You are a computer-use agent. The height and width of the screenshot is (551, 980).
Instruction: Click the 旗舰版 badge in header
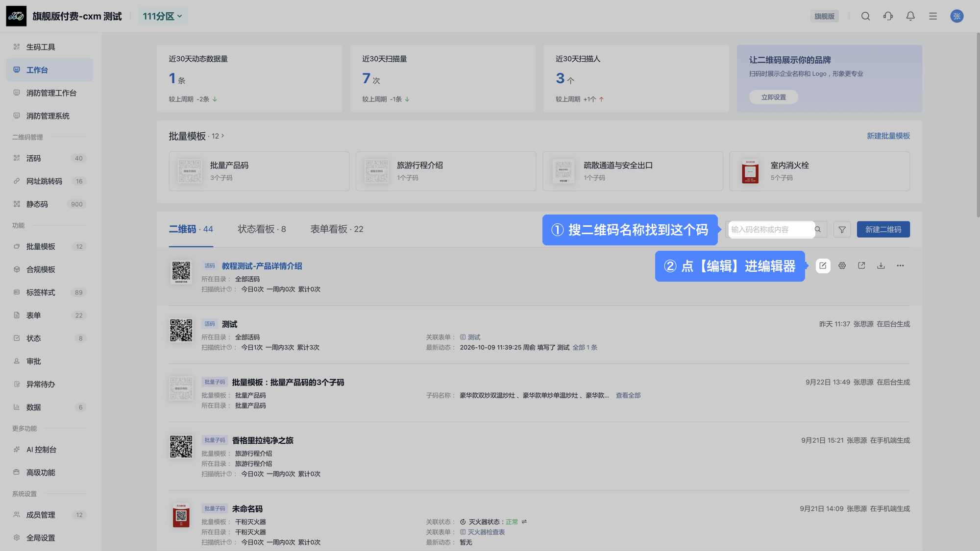click(x=824, y=16)
